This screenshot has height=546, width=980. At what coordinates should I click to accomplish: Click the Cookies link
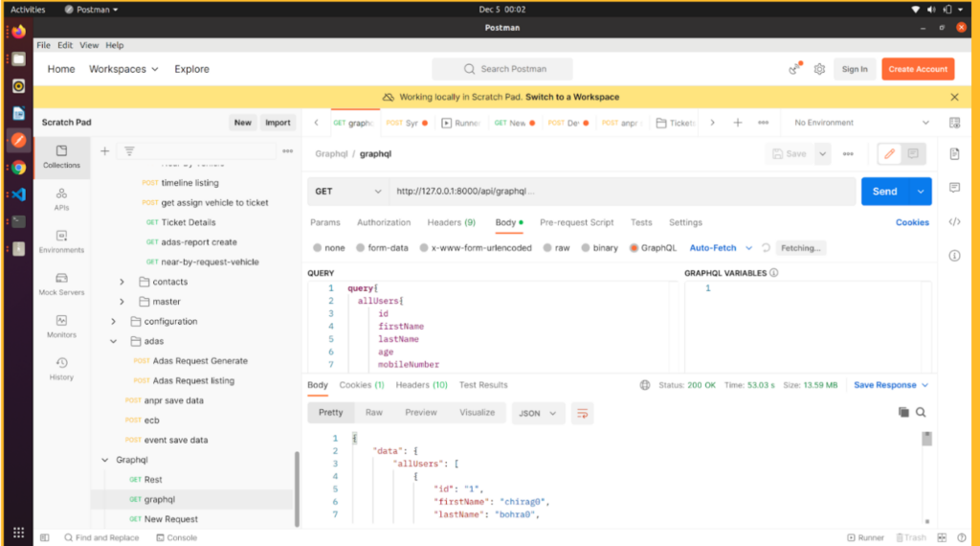912,222
